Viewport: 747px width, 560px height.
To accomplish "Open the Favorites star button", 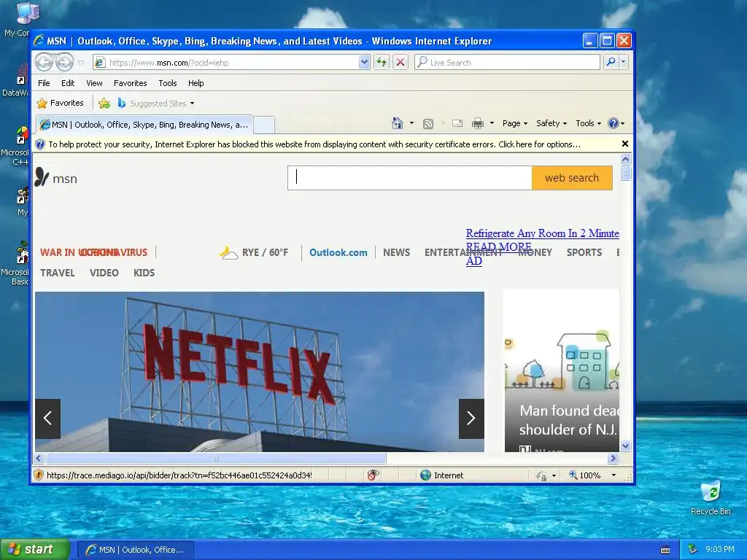I will 60,103.
